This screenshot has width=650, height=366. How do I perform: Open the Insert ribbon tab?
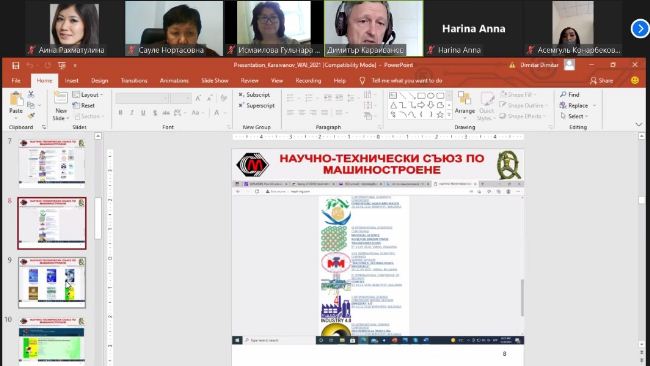71,81
